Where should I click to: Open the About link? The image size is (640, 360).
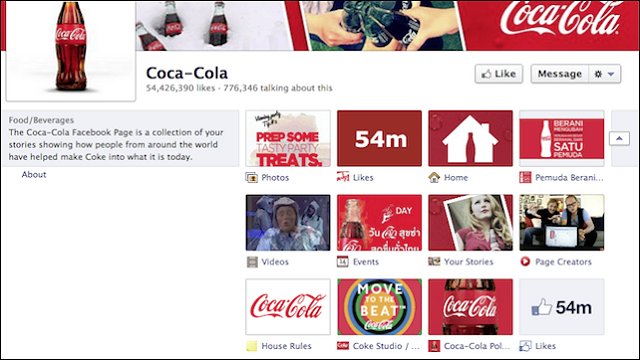pos(34,174)
